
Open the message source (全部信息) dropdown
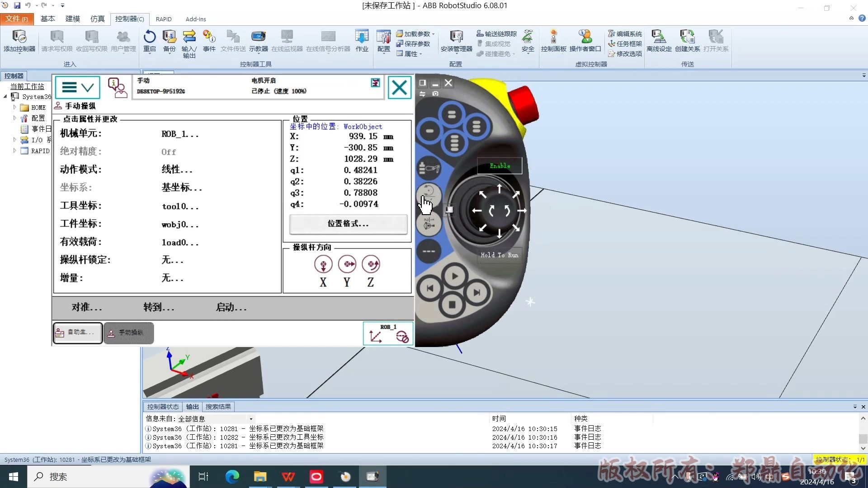[251, 419]
